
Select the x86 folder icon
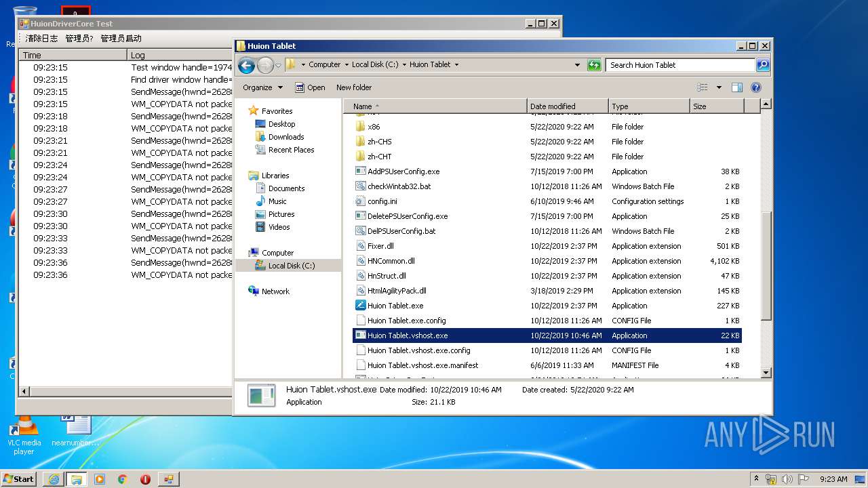pyautogui.click(x=361, y=127)
